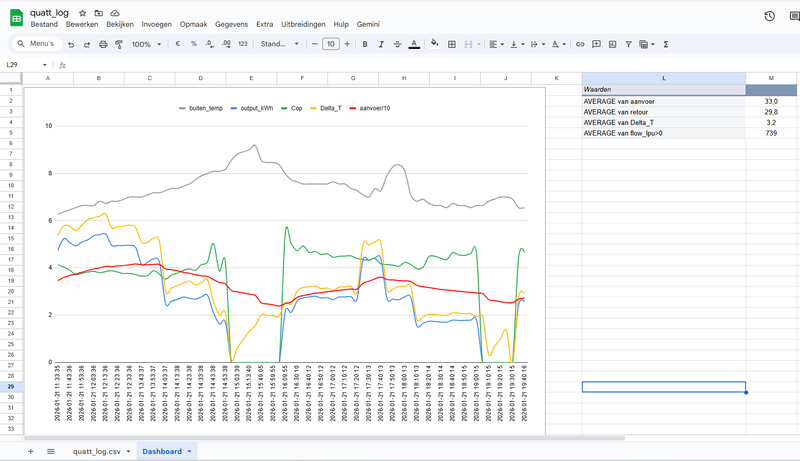Add a new sheet with plus button
800x461 pixels.
(x=30, y=451)
